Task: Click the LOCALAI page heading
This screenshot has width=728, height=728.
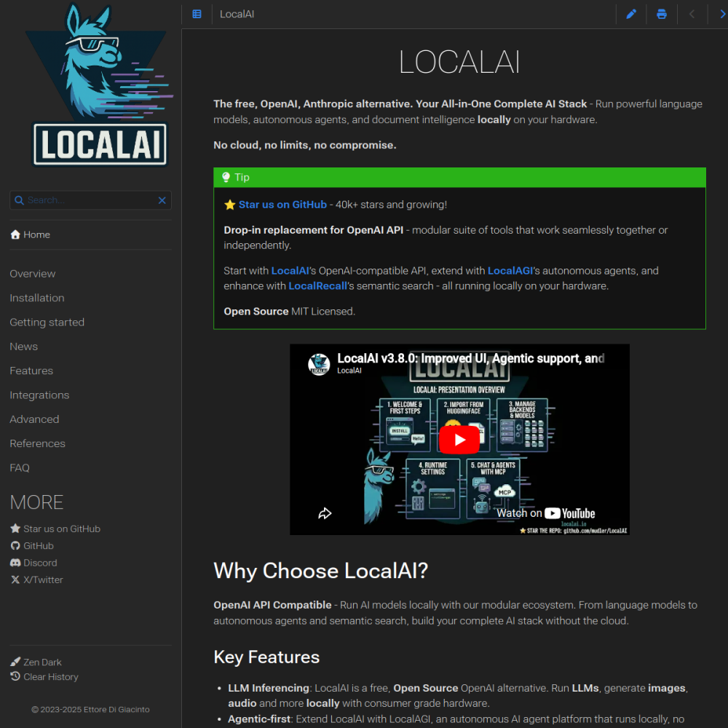Action: coord(459,62)
